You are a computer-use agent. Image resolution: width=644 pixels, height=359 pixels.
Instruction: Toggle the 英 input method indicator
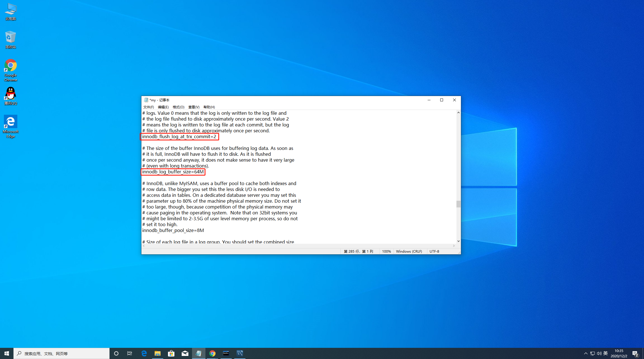pyautogui.click(x=605, y=353)
